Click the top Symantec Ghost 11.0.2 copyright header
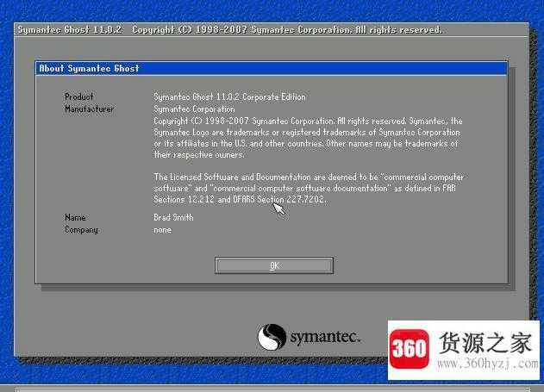The image size is (544, 392). [x=230, y=30]
